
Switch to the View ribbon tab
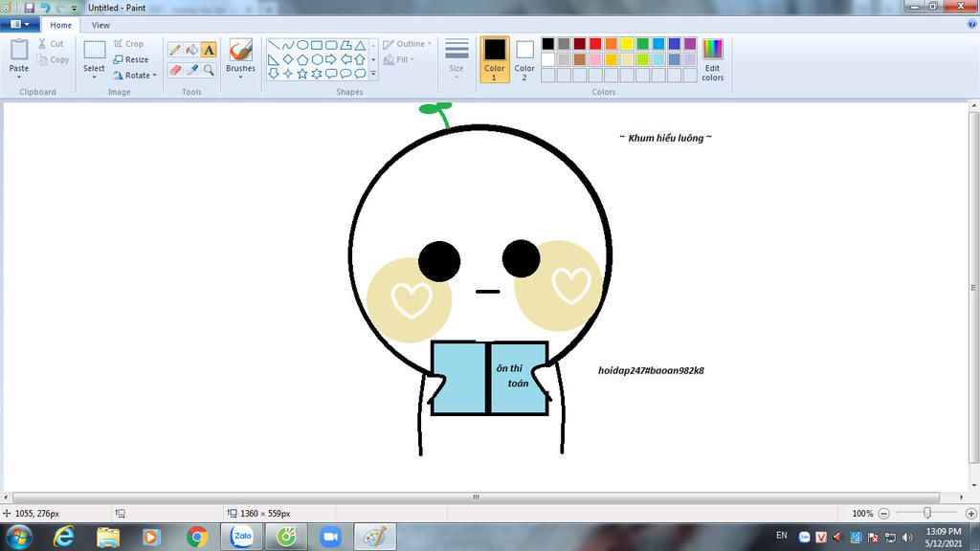coord(100,25)
